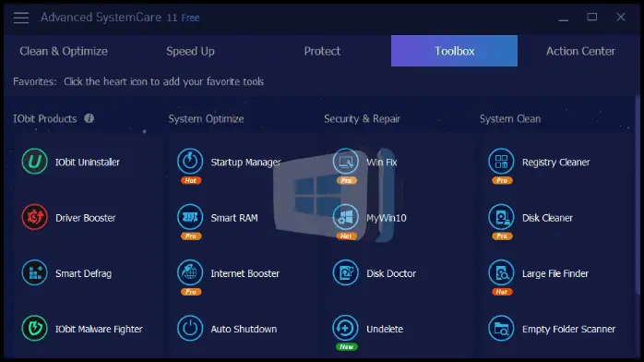Click the Hot badge under Startup Manager
Image resolution: width=644 pixels, height=362 pixels.
click(191, 180)
